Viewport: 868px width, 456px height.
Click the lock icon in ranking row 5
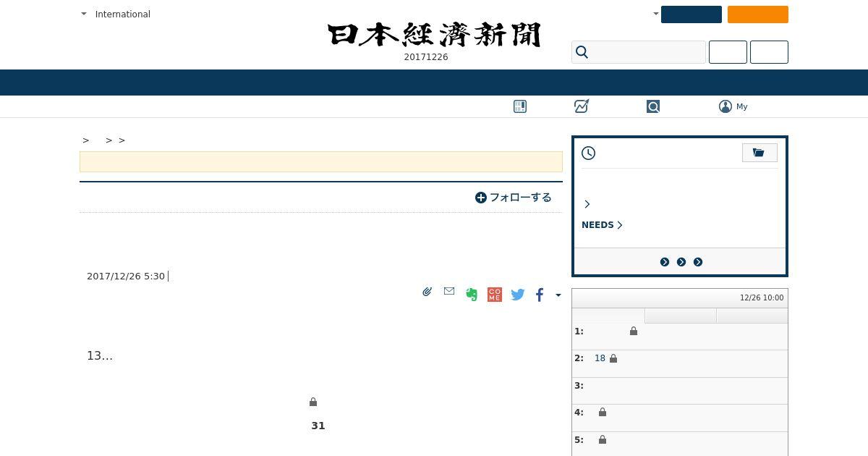603,439
